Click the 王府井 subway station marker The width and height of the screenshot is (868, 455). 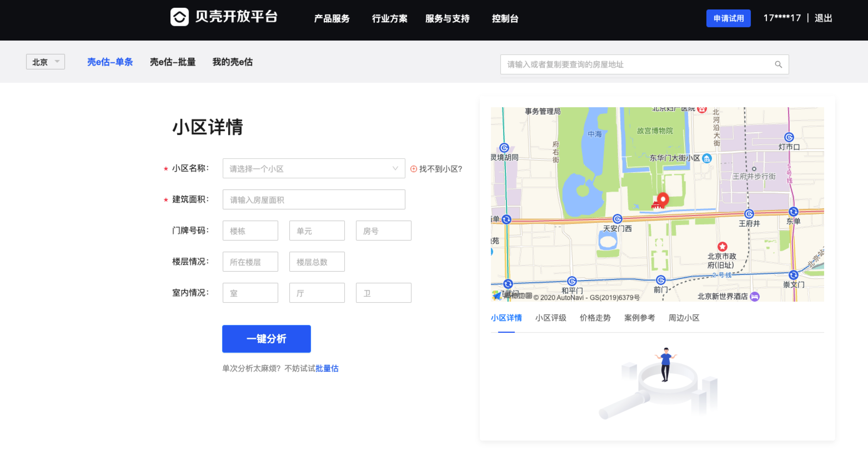click(749, 214)
